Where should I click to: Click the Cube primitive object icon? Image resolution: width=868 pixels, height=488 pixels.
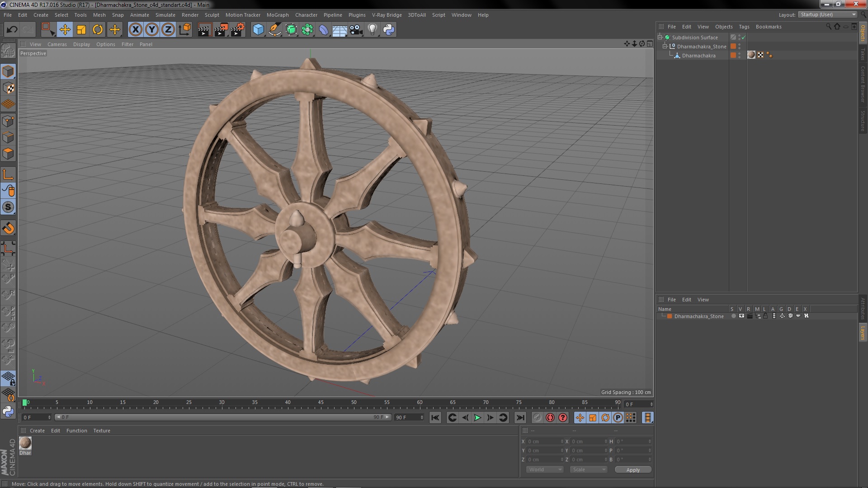pos(258,30)
